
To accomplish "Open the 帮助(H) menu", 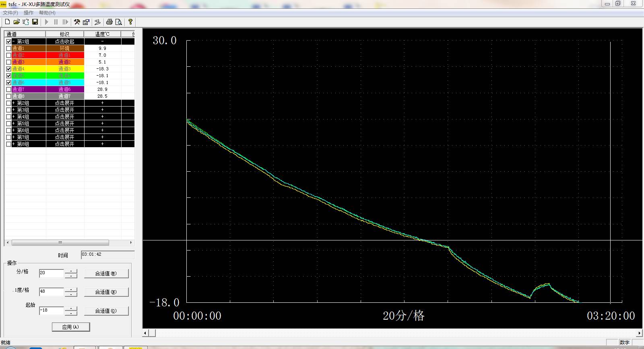I will pos(47,13).
